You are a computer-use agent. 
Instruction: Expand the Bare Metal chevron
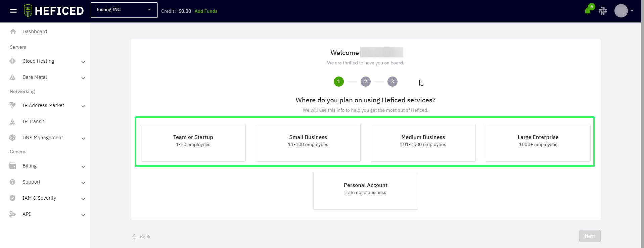point(83,78)
